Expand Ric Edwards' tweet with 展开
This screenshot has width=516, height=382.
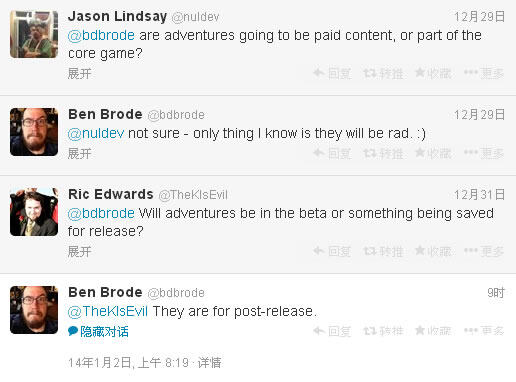[79, 252]
